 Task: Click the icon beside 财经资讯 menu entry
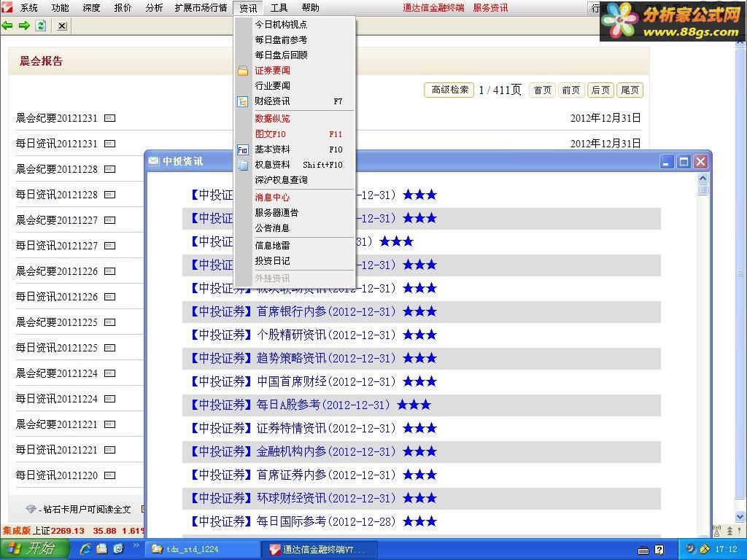tap(243, 101)
